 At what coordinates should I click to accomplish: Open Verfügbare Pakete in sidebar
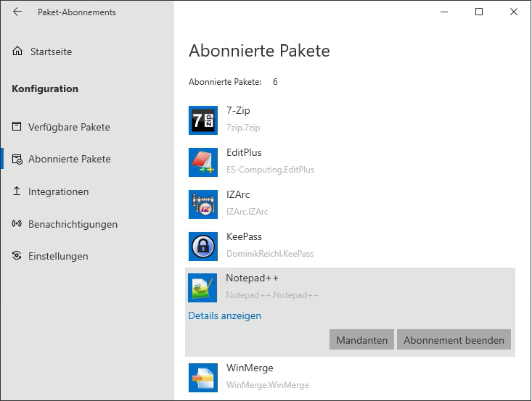tap(69, 127)
